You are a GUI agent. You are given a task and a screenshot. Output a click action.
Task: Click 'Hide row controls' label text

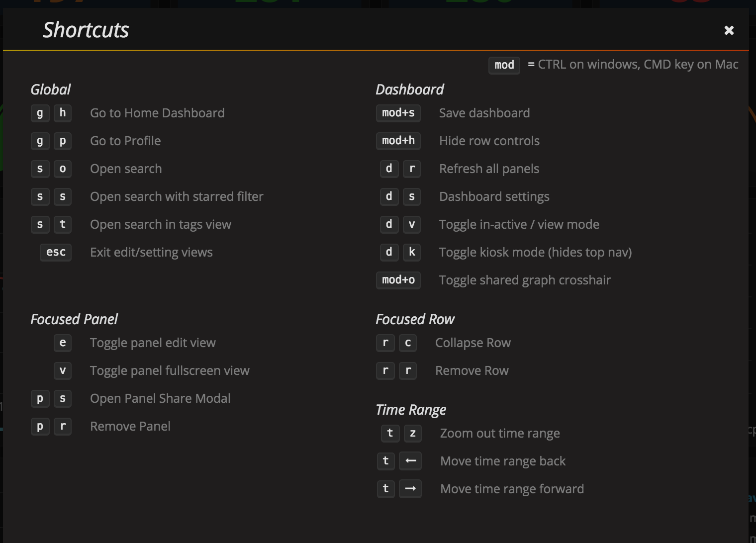(x=489, y=141)
